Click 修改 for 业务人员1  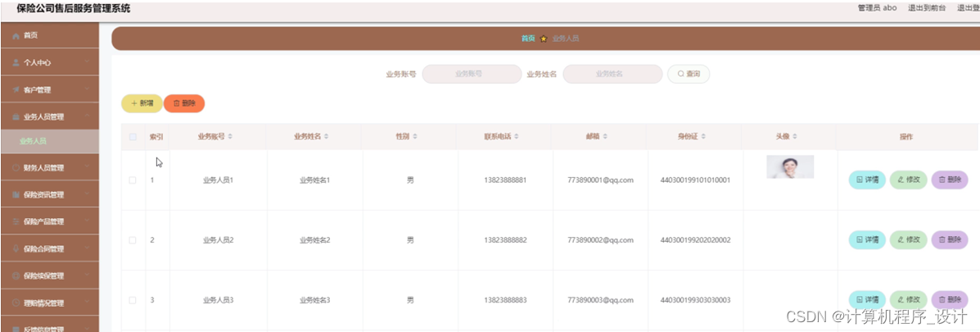tap(908, 180)
